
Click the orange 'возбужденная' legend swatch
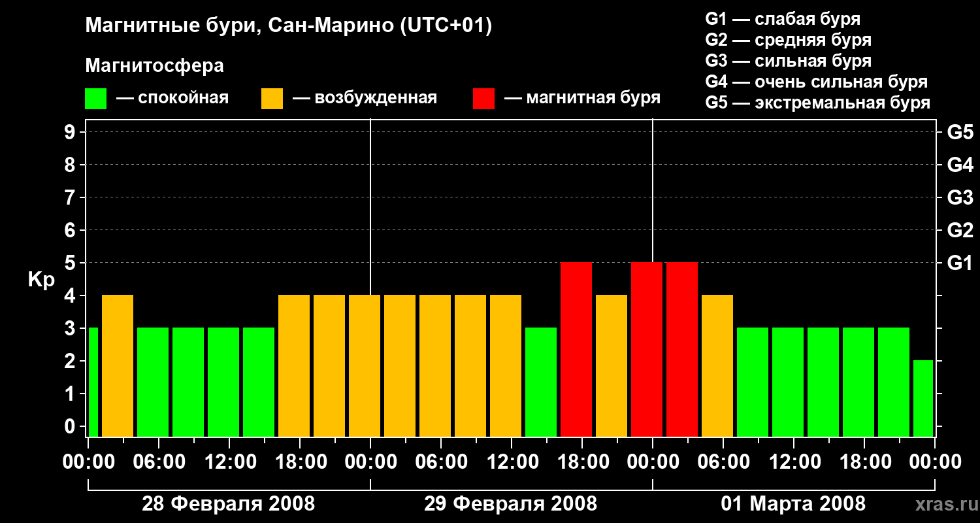pyautogui.click(x=272, y=99)
